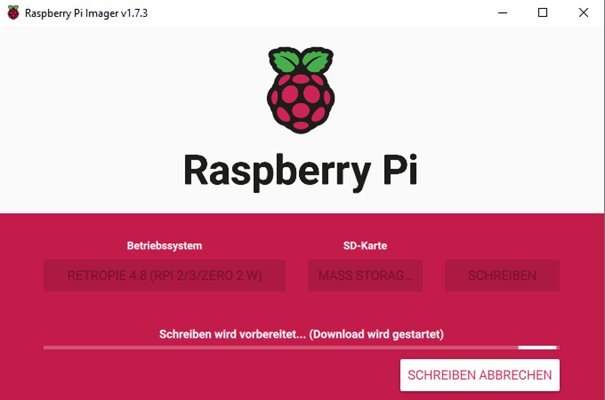605x400 pixels.
Task: Open the Mass Storage SD card selector
Action: click(365, 275)
